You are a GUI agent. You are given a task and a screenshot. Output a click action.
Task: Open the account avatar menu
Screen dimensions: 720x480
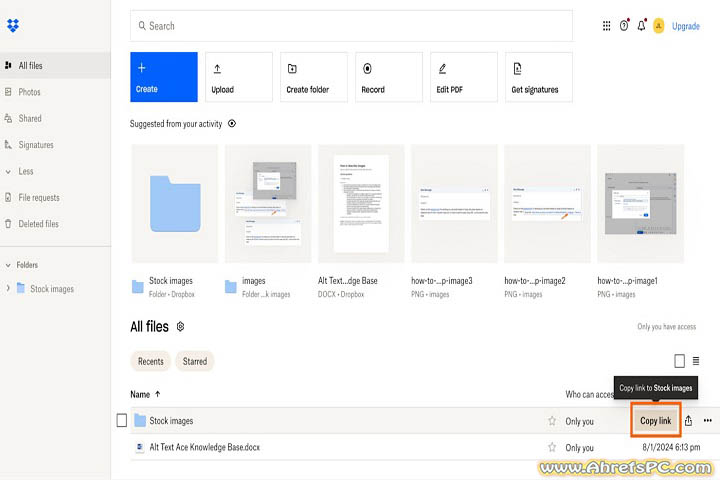[x=658, y=26]
